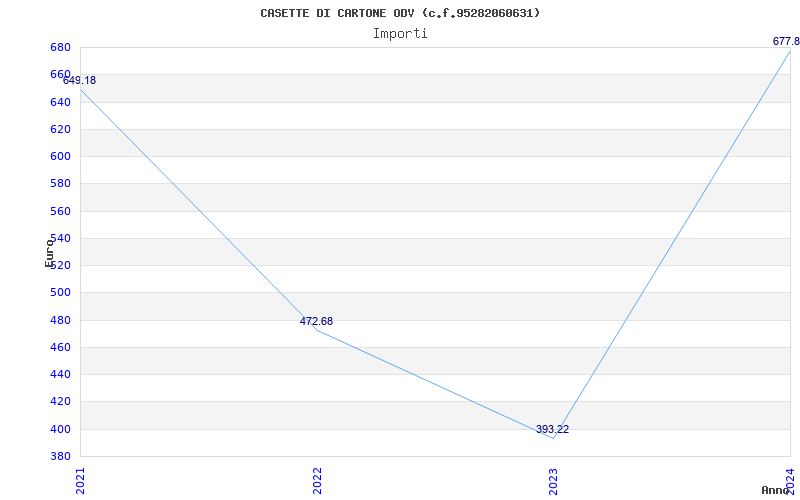The width and height of the screenshot is (800, 500).
Task: Select the 472.68 data label
Action: point(316,321)
